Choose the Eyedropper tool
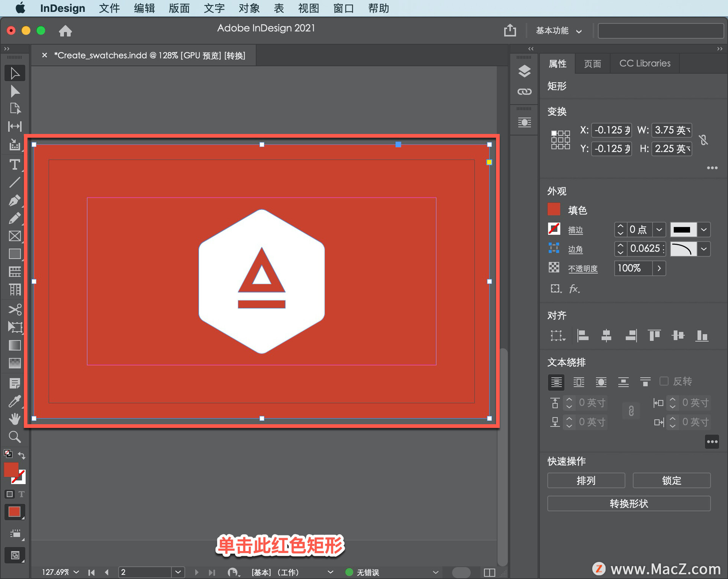This screenshot has width=728, height=579. (x=14, y=401)
